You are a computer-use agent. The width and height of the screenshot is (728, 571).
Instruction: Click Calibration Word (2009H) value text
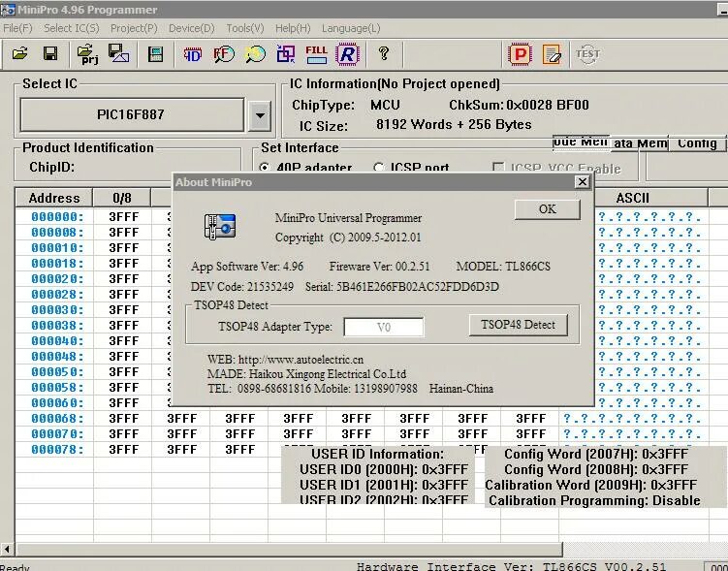click(590, 485)
